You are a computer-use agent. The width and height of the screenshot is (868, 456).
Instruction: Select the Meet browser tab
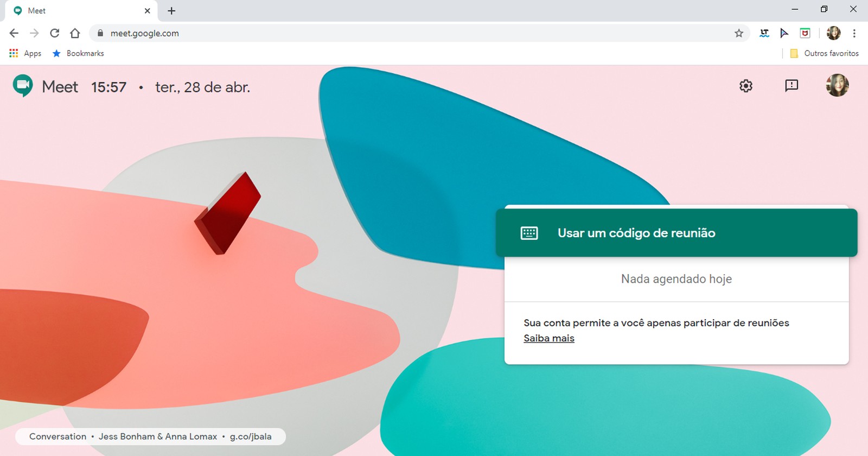[x=81, y=11]
